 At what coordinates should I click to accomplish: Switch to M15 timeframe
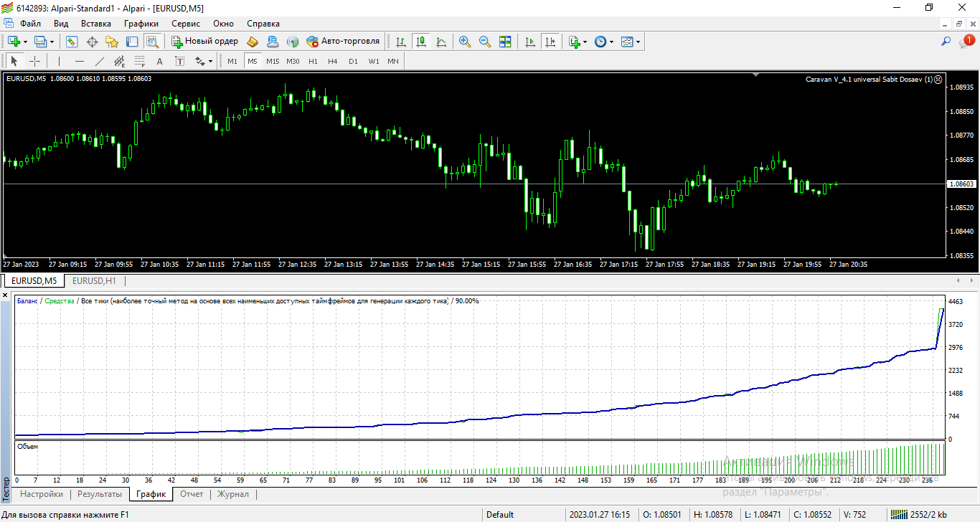tap(273, 61)
